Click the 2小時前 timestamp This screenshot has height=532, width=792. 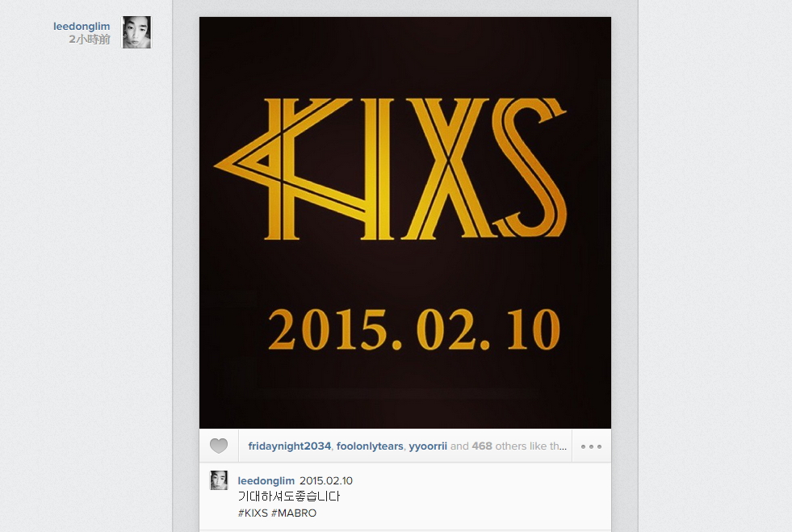(90, 40)
